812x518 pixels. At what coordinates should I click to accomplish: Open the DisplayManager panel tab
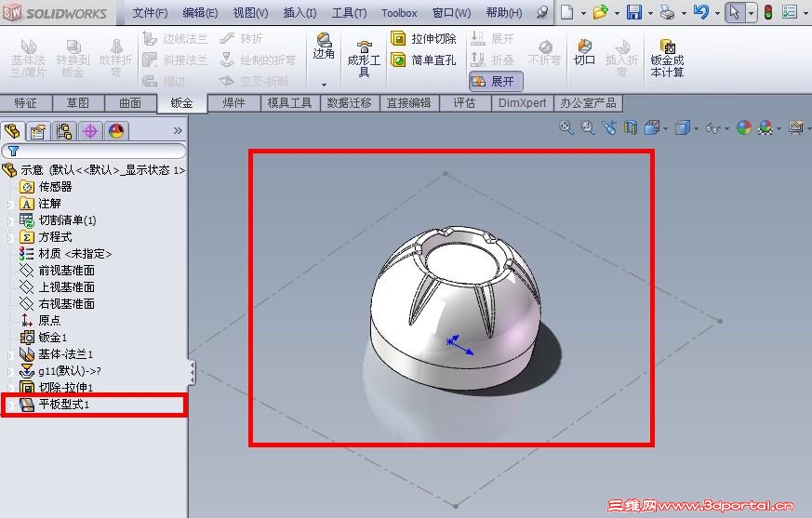pos(116,131)
